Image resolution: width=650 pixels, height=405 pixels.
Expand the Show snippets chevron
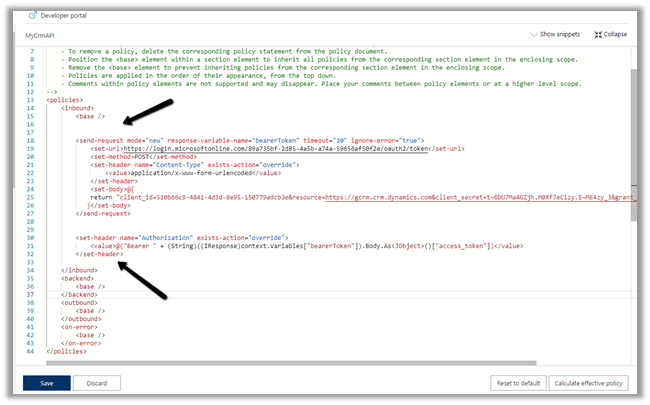(x=533, y=34)
